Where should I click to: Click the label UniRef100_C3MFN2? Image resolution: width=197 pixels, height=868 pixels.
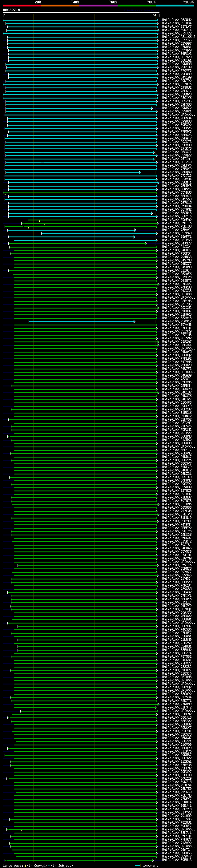click(176, 714)
